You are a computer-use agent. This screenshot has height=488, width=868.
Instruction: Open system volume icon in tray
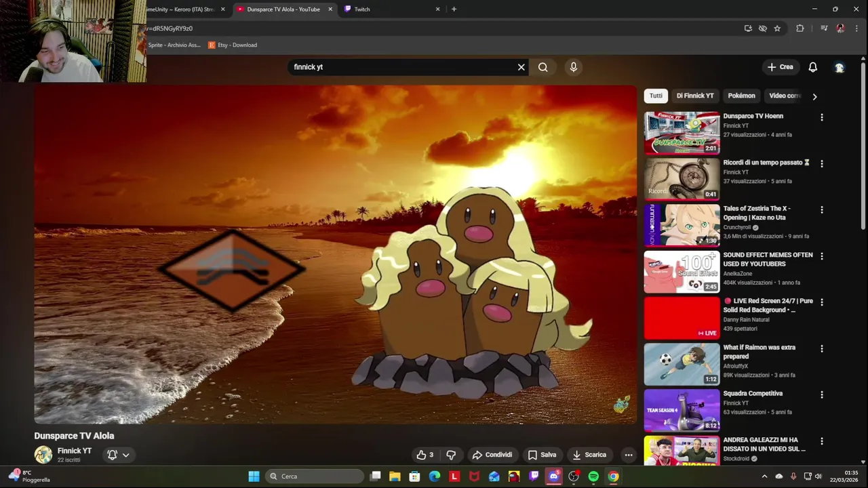point(818,476)
